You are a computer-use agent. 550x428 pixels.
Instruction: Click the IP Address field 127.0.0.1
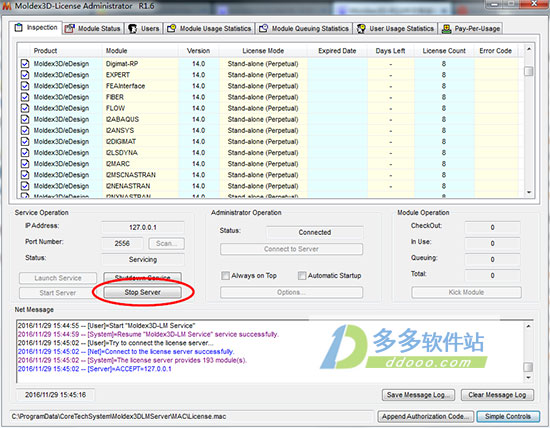tap(143, 227)
